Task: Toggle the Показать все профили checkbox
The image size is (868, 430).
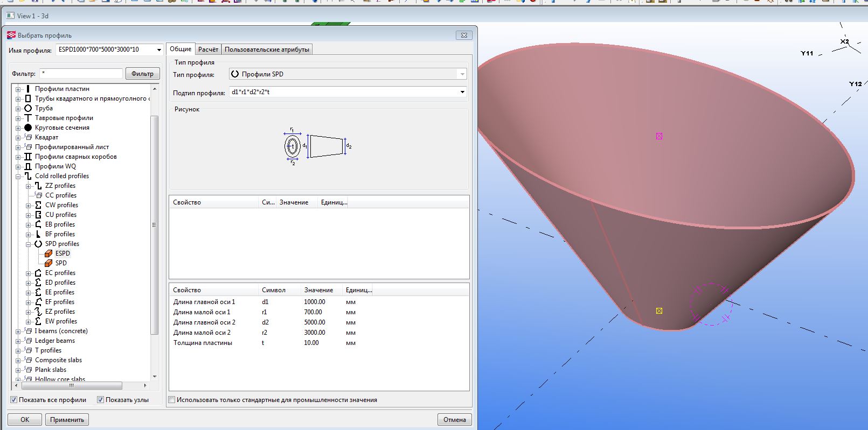Action: (14, 400)
